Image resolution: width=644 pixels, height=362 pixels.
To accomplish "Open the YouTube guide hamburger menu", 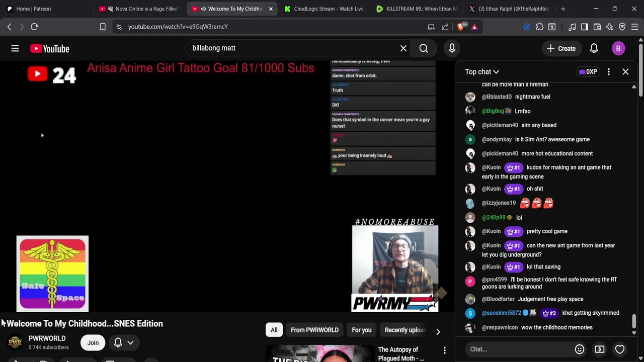I will [15, 48].
